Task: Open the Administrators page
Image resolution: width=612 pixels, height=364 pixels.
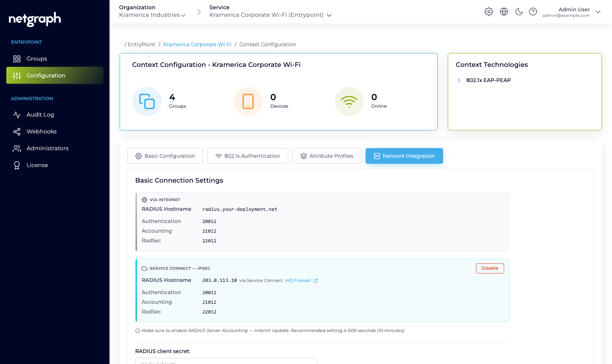Action: point(55,148)
